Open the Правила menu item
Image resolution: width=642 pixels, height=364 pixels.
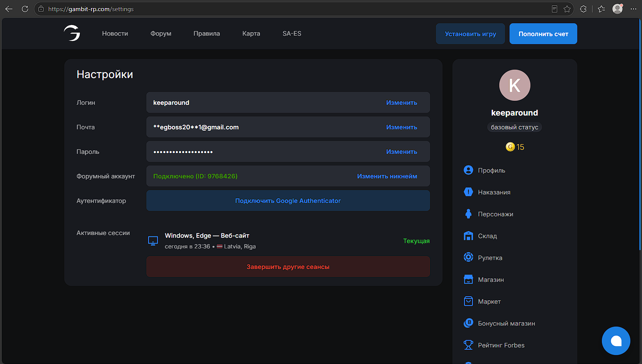pos(207,33)
